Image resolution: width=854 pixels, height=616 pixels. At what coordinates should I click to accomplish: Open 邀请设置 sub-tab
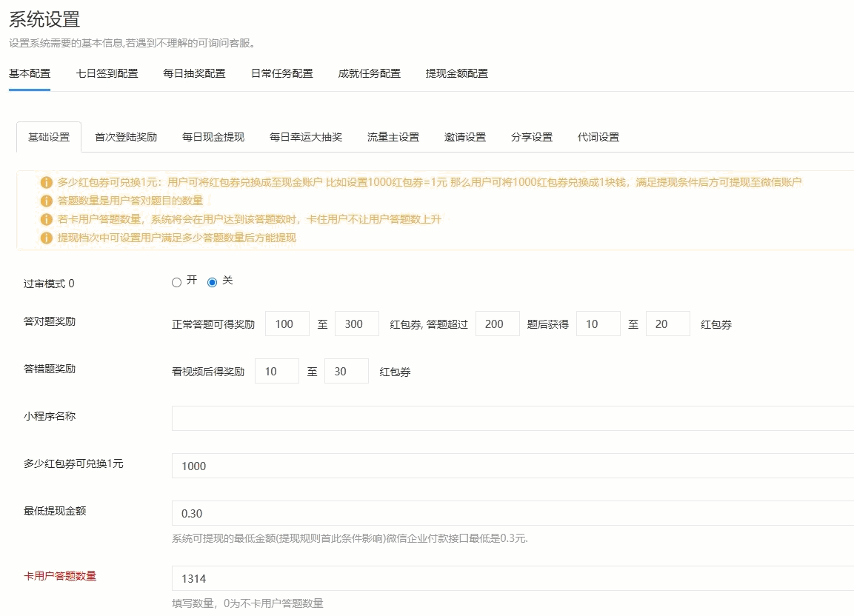click(465, 137)
